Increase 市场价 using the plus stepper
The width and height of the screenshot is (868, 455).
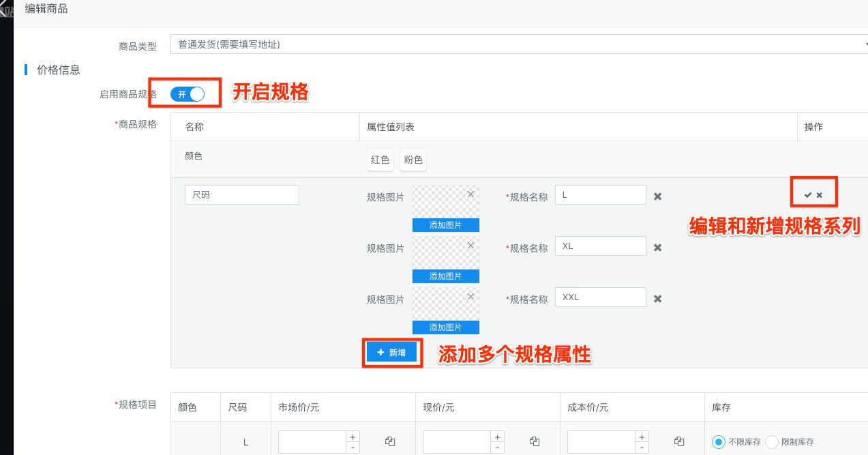coord(353,437)
